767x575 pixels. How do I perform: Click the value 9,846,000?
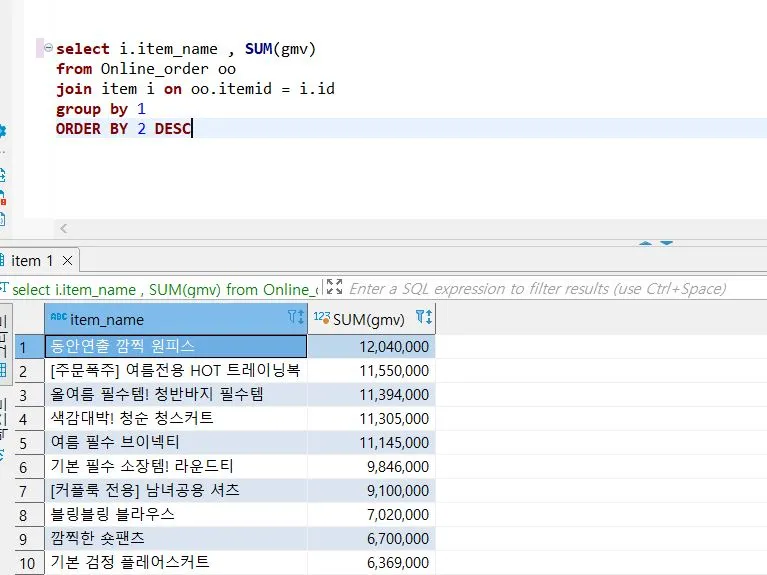(398, 466)
